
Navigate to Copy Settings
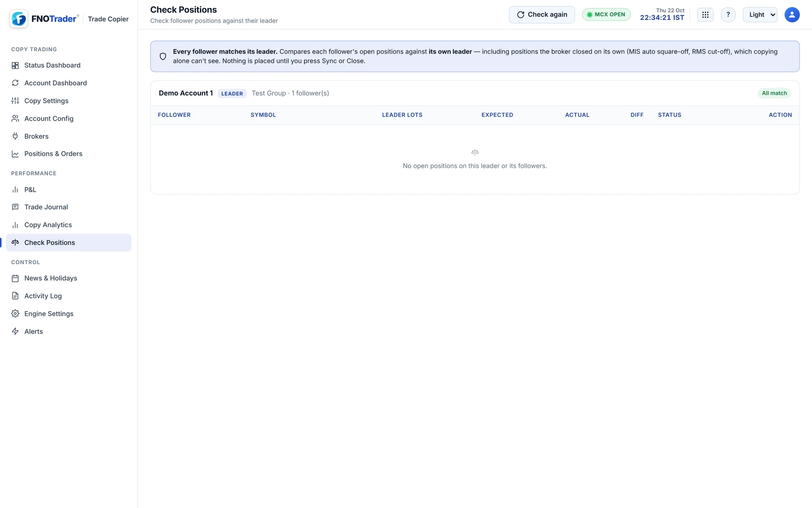pyautogui.click(x=69, y=101)
